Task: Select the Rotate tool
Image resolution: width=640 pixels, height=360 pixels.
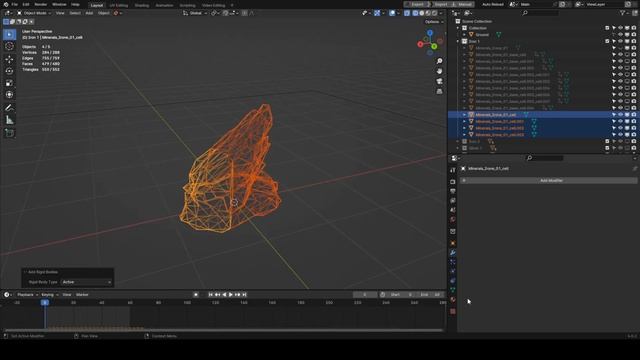Action: [x=9, y=71]
